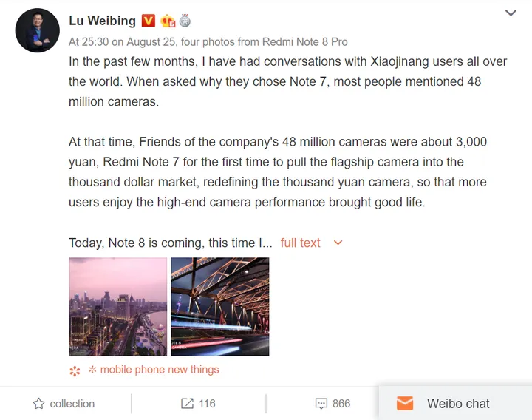Click the 866 comments count
Image resolution: width=532 pixels, height=420 pixels.
(x=341, y=404)
